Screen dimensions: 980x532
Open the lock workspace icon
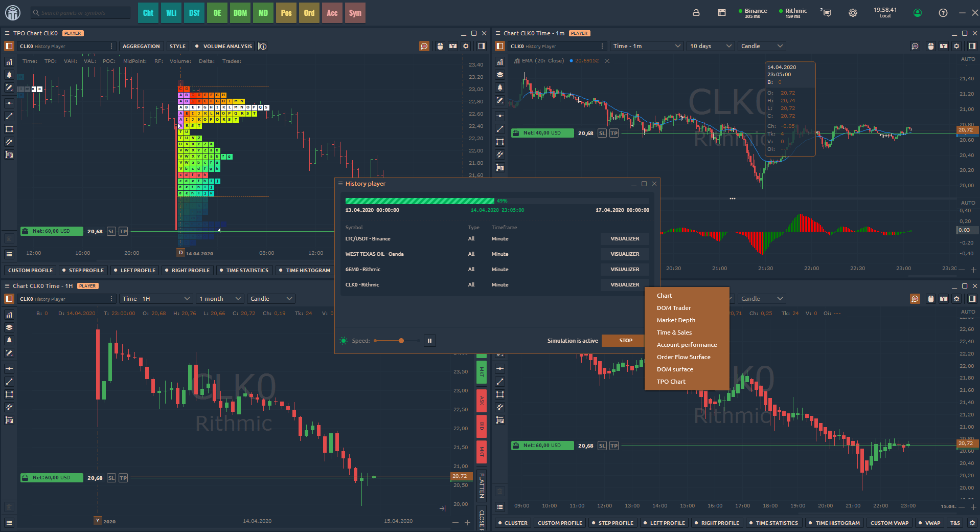pyautogui.click(x=696, y=13)
